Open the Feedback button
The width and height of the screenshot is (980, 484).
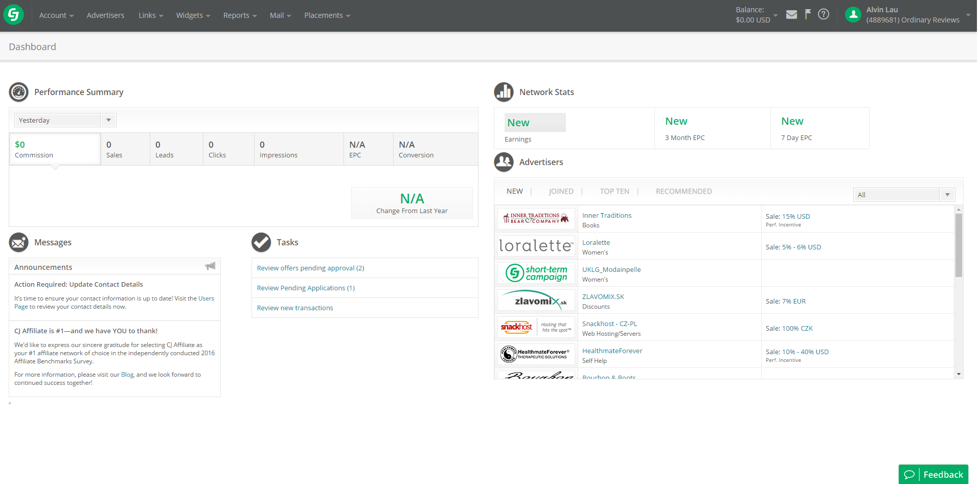pyautogui.click(x=933, y=474)
